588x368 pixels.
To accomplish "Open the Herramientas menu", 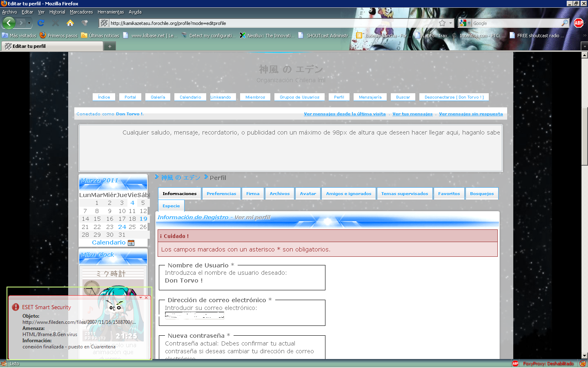I will [x=111, y=12].
